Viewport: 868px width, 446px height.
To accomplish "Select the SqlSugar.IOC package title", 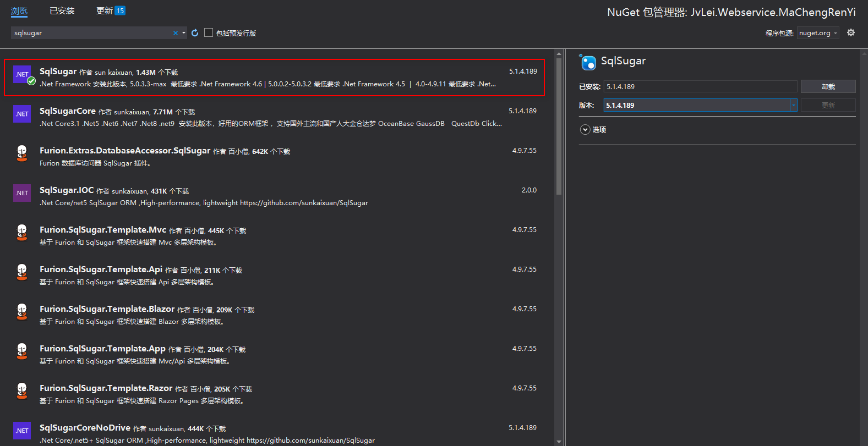I will (x=67, y=190).
